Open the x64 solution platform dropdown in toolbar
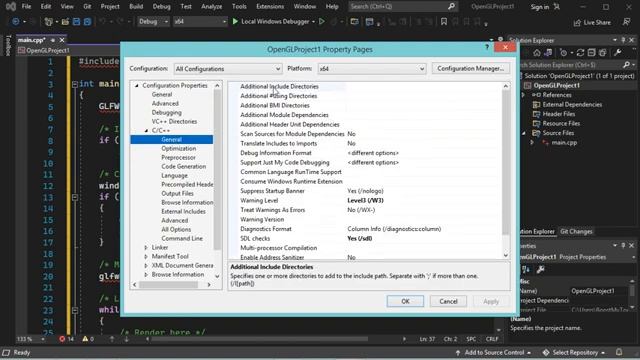640x360 pixels. (200, 21)
